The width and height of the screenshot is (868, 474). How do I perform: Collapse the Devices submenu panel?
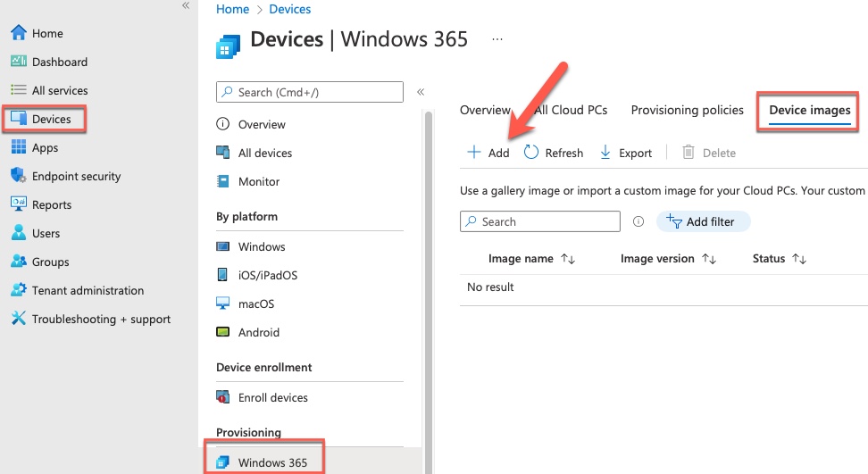(421, 92)
